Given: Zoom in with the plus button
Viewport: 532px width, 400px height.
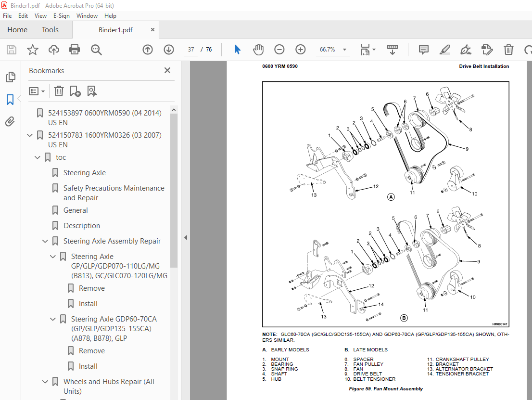Looking at the screenshot, I should (300, 50).
